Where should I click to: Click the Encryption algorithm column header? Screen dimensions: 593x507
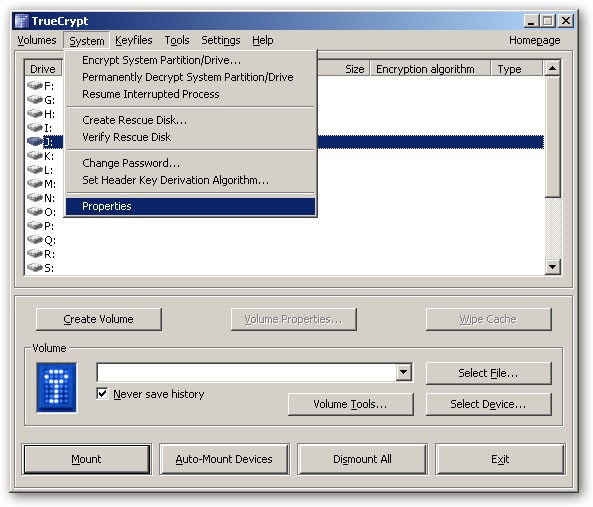[430, 69]
